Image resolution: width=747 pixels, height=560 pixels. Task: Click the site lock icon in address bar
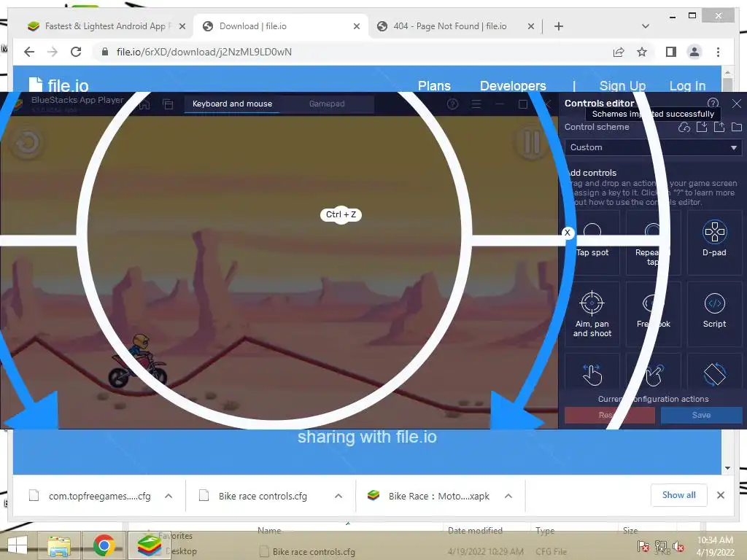pyautogui.click(x=105, y=52)
